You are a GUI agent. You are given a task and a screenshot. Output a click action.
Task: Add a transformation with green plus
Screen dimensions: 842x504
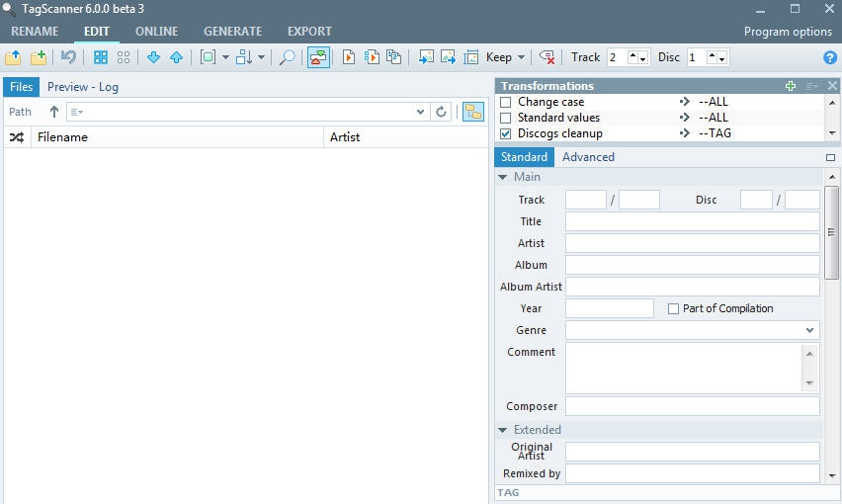click(790, 86)
